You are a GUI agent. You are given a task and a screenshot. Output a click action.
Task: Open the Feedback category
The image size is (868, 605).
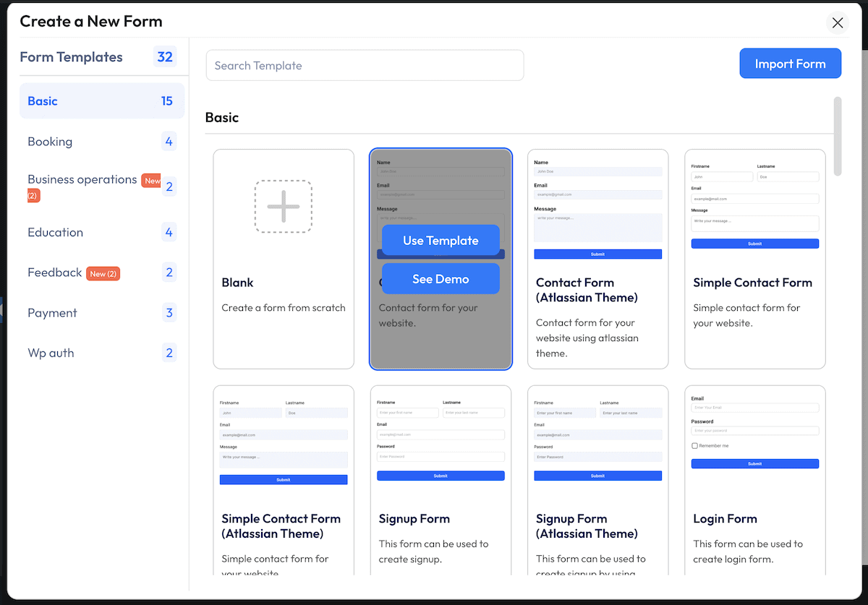[102, 273]
